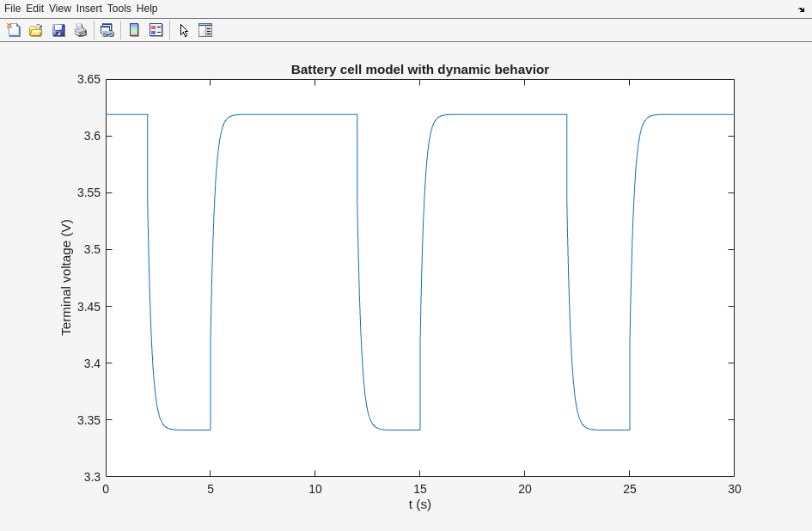Save the figure with the floppy disk icon
The width and height of the screenshot is (812, 531).
click(x=58, y=30)
